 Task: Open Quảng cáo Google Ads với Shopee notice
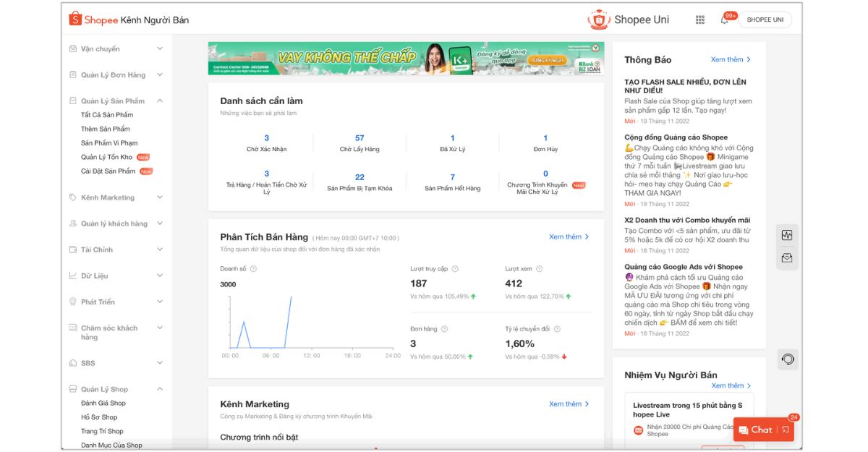click(x=689, y=299)
